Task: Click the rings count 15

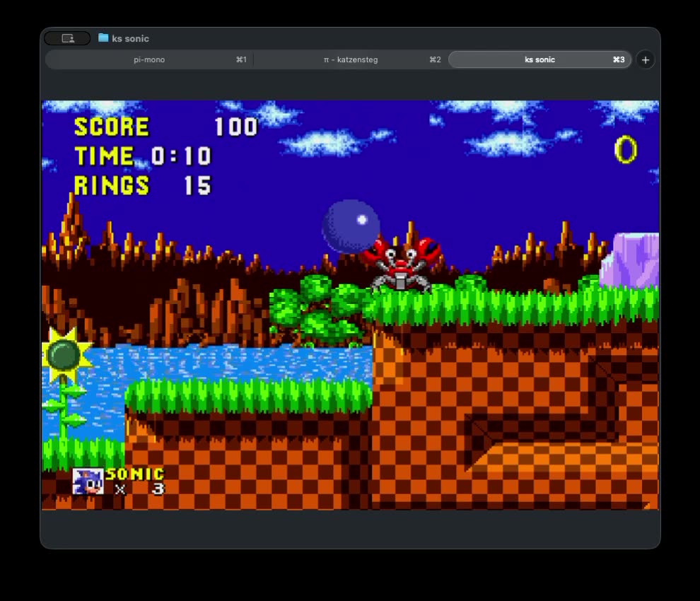Action: pos(197,186)
